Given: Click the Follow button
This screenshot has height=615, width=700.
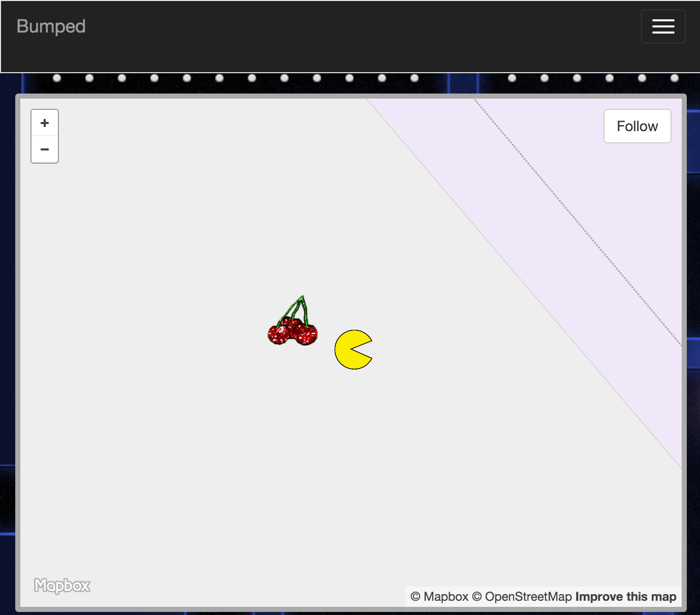Looking at the screenshot, I should click(x=637, y=126).
